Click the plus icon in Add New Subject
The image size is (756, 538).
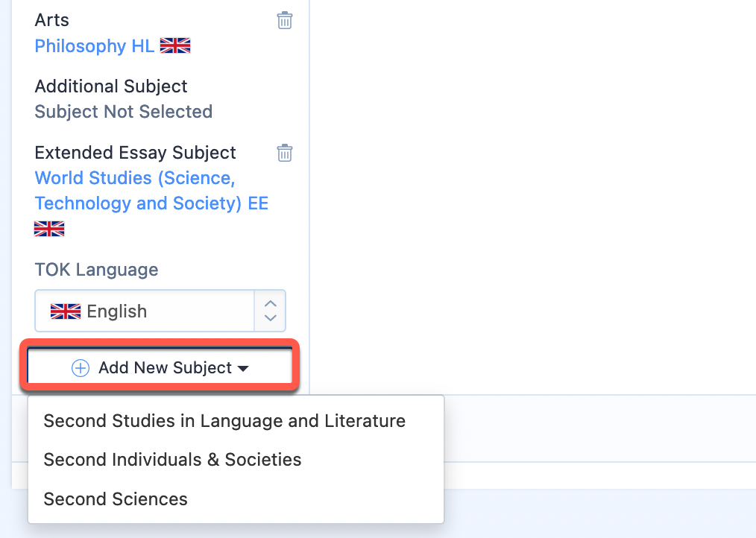coord(80,368)
